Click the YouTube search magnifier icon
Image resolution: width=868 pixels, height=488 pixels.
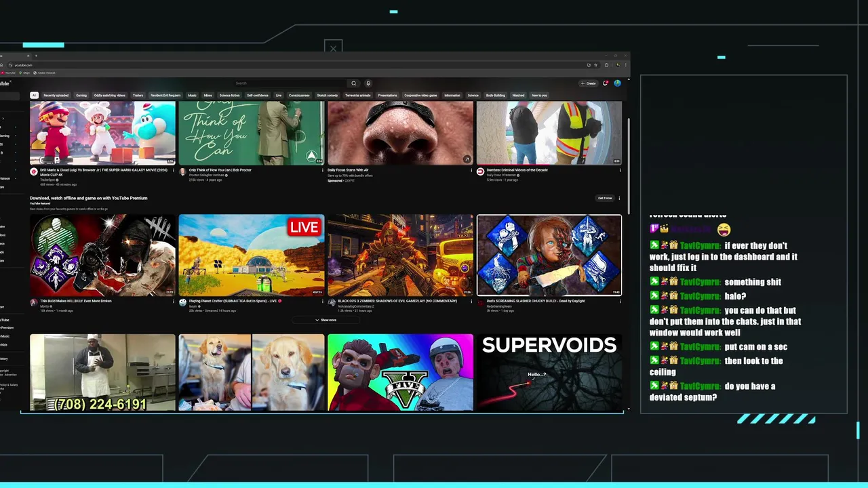353,83
